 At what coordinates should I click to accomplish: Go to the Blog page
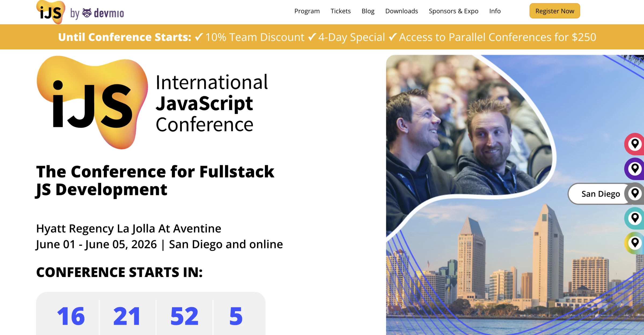(368, 11)
